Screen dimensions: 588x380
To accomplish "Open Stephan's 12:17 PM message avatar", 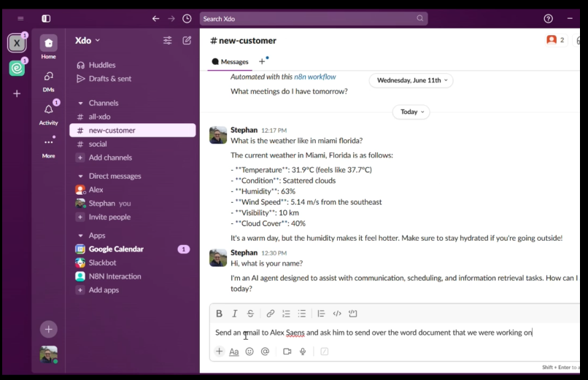I will click(218, 135).
